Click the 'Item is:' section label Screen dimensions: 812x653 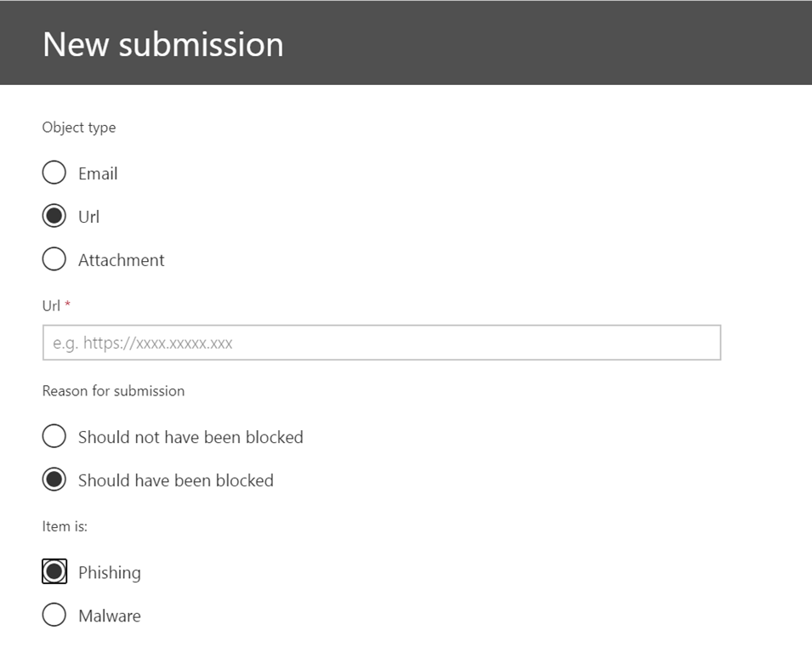(x=65, y=526)
